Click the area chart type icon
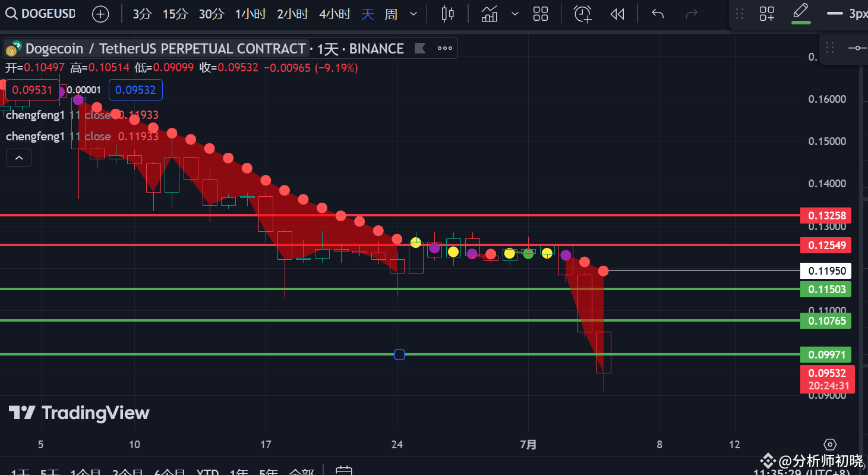868x475 pixels. click(489, 14)
